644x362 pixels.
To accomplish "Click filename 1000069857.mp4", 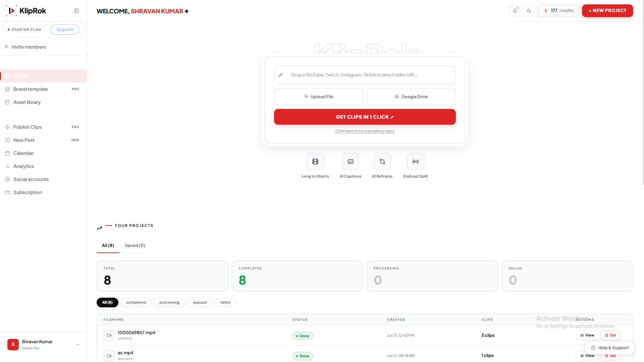I will [136, 333].
